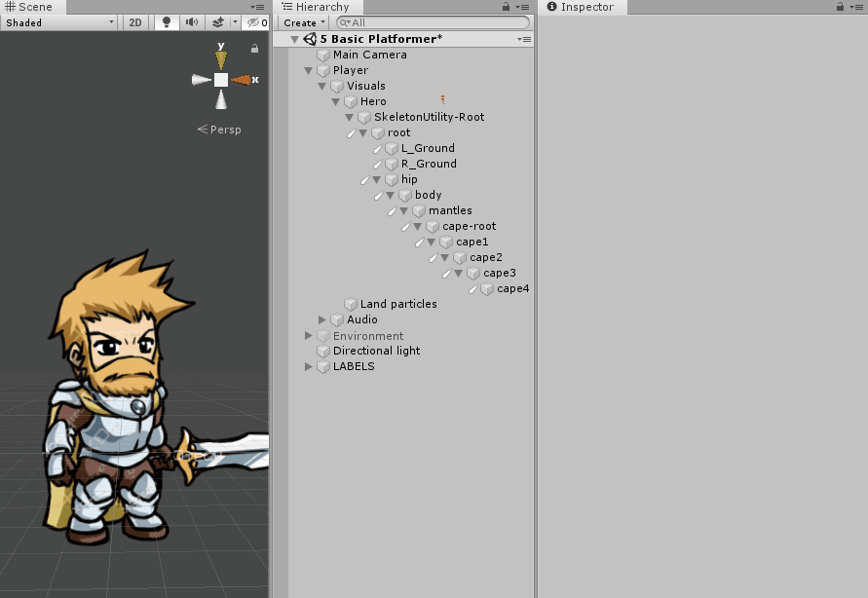Toggle scene lighting with the lightbulb icon

(167, 22)
